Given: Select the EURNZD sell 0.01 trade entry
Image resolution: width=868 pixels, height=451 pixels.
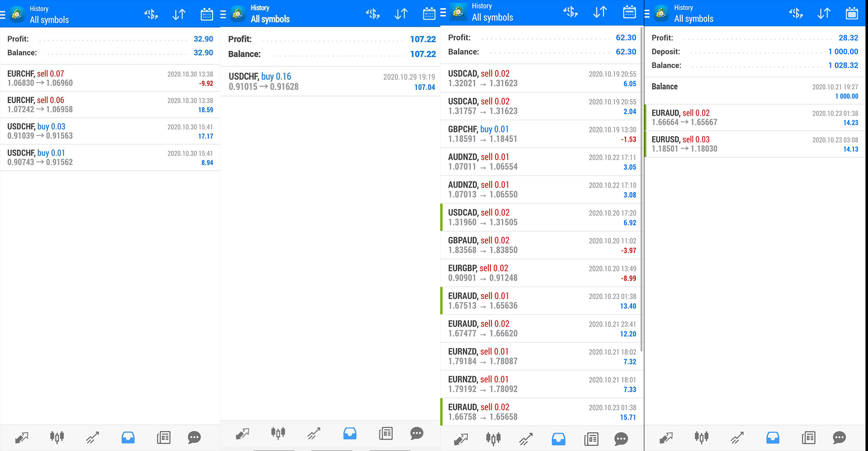Looking at the screenshot, I should pos(540,356).
